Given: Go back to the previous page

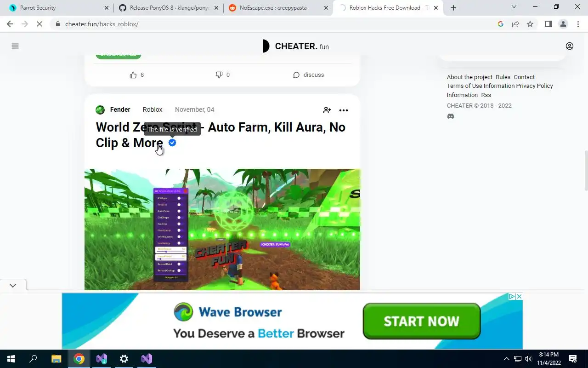Looking at the screenshot, I should pyautogui.click(x=10, y=24).
